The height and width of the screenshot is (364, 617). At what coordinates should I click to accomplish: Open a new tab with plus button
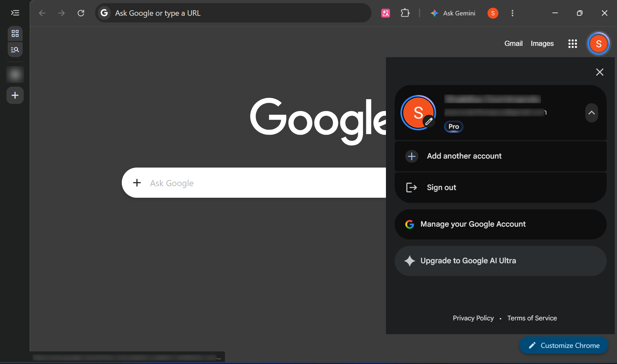click(15, 95)
